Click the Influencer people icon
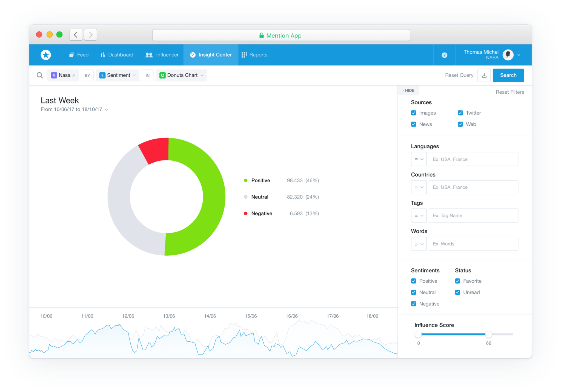561x392 pixels. [x=148, y=55]
